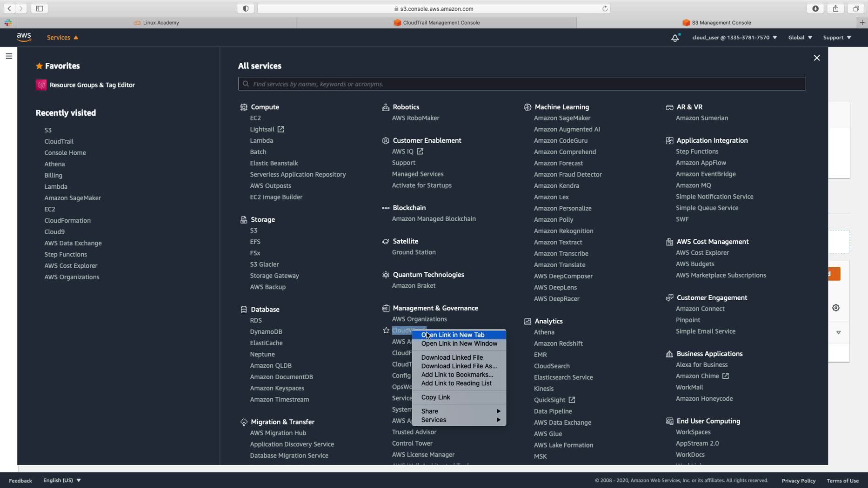Expand the Services submenu in context menu
This screenshot has width=868, height=488.
point(459,420)
